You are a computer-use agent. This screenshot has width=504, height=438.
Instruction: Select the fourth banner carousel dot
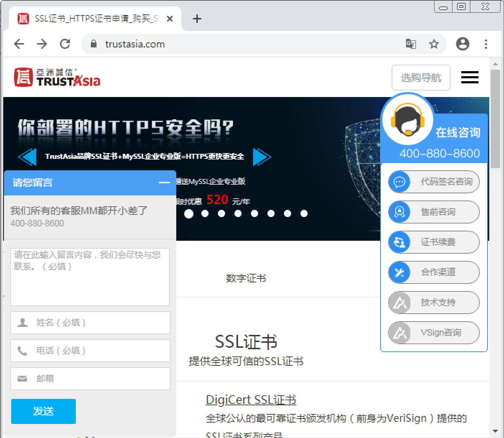click(238, 214)
